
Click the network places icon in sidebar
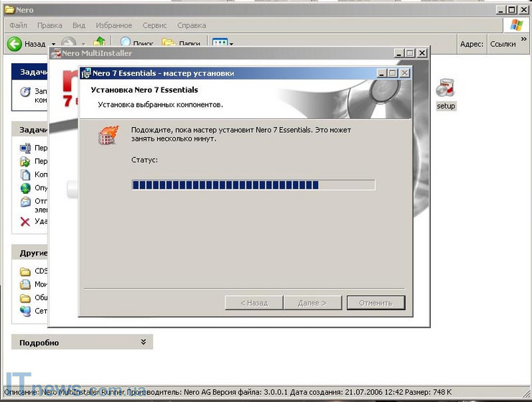pos(25,312)
